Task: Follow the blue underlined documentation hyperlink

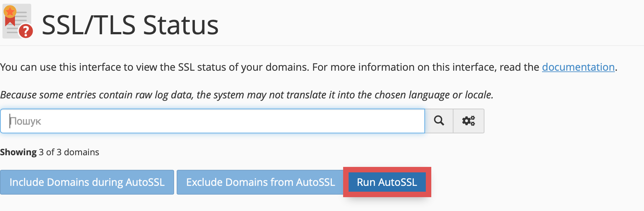Action: tap(578, 67)
